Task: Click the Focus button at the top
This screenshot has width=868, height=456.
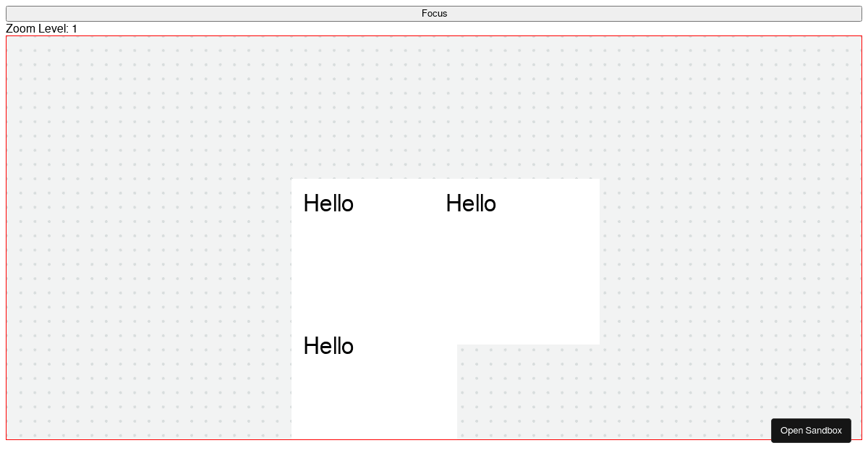Action: point(434,13)
